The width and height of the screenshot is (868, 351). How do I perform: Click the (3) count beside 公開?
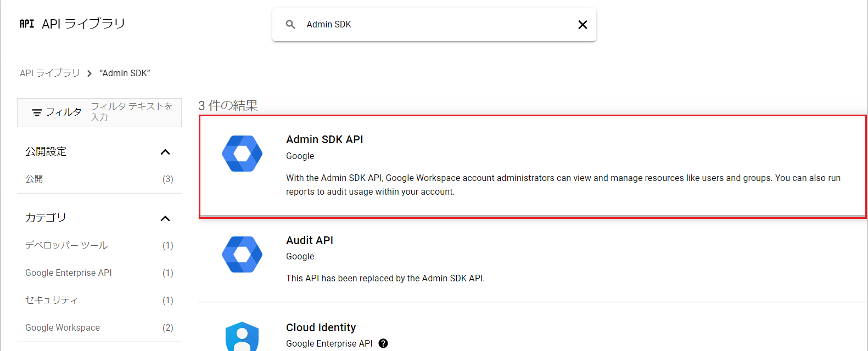coord(168,179)
